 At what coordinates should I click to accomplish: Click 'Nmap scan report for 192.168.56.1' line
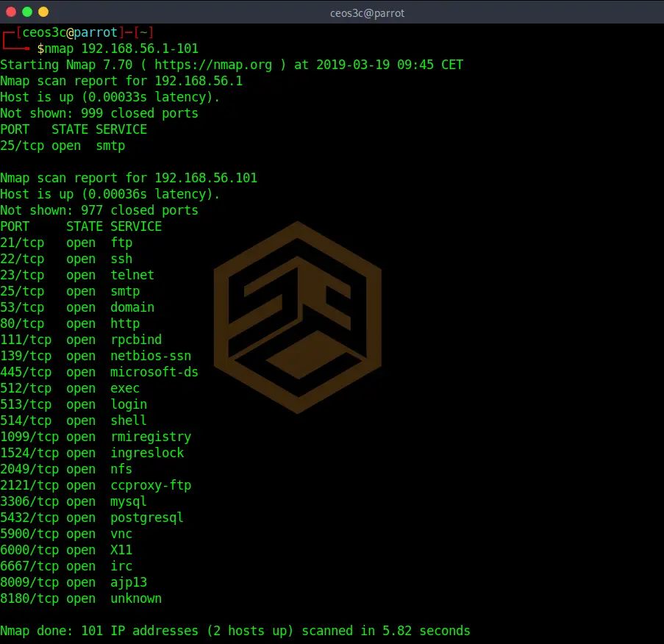(121, 81)
